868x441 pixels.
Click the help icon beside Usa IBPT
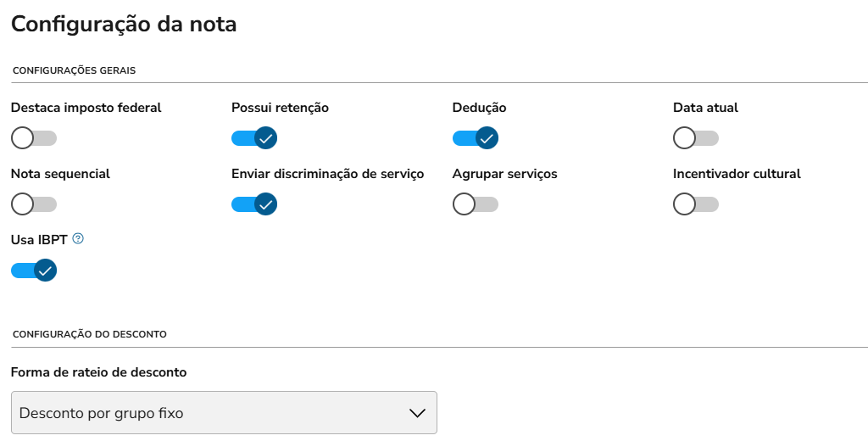tap(79, 239)
